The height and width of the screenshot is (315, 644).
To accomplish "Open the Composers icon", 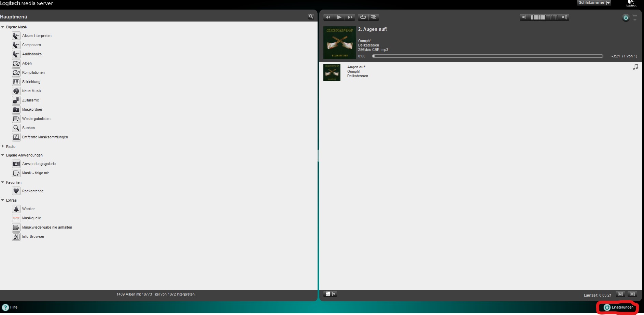I will [16, 45].
